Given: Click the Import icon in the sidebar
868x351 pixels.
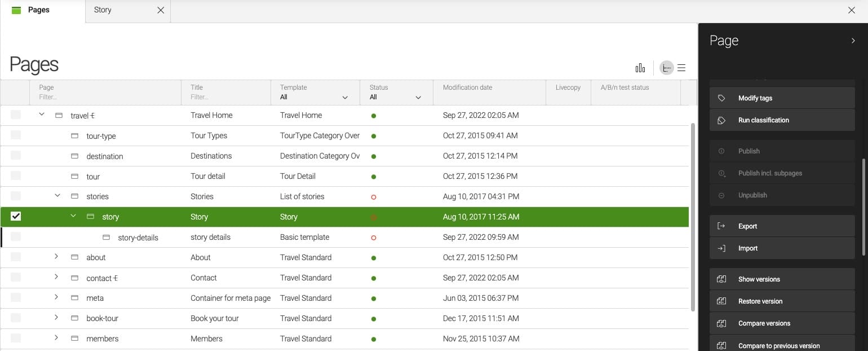Looking at the screenshot, I should pyautogui.click(x=721, y=248).
